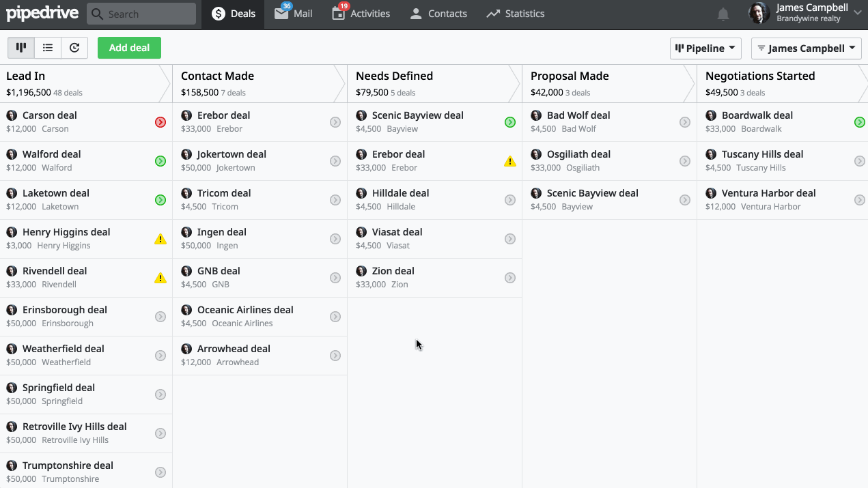Screen dimensions: 868x488
Task: Click green activity icon on Walford deal
Action: 160,161
